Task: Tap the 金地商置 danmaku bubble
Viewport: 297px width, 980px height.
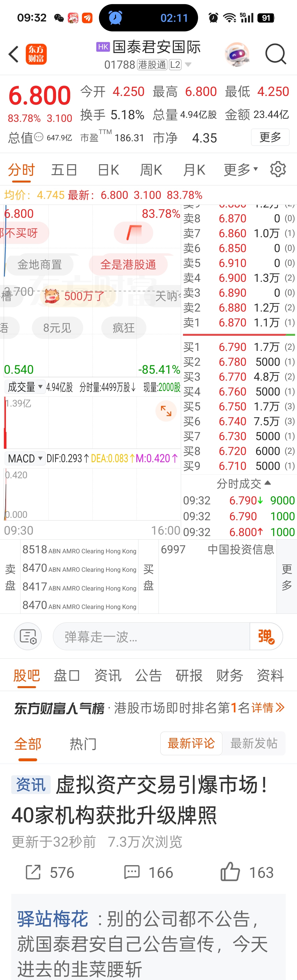Action: coord(40,264)
